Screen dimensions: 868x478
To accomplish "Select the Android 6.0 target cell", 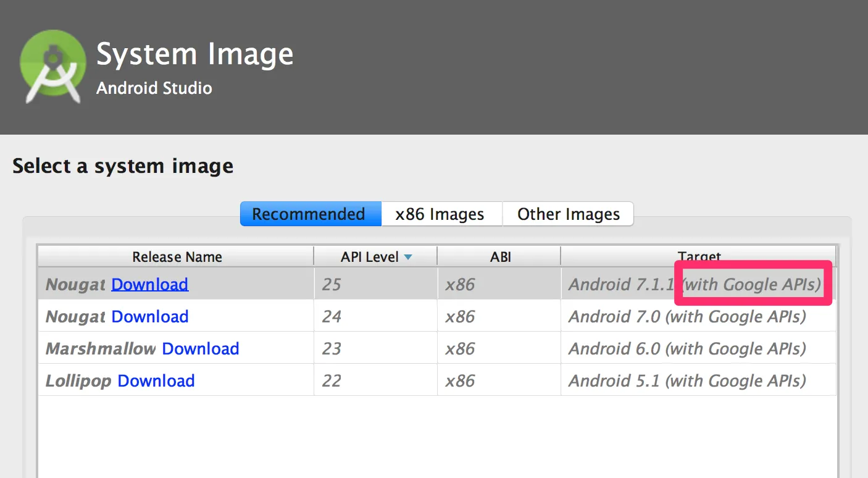I will [698, 348].
